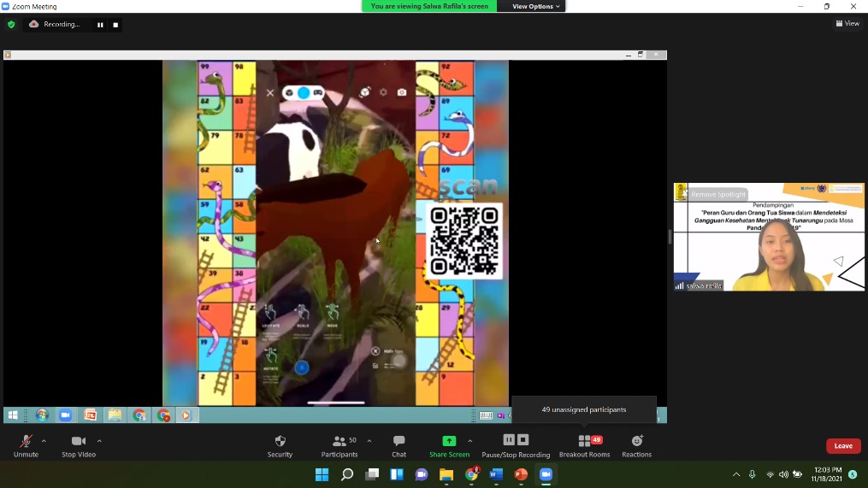The width and height of the screenshot is (868, 488).
Task: Open the View Options dropdown
Action: click(536, 6)
